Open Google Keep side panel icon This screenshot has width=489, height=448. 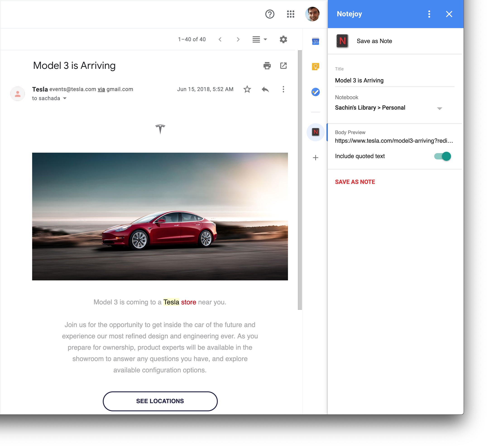(316, 67)
